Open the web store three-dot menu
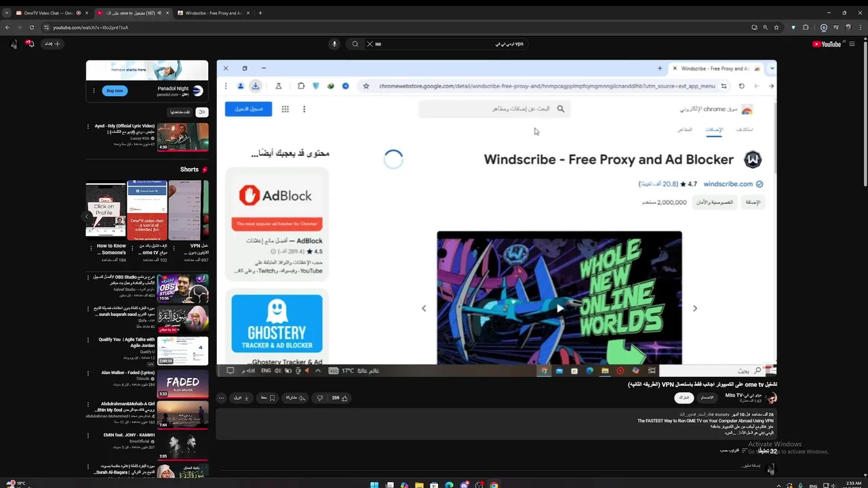 (x=304, y=109)
